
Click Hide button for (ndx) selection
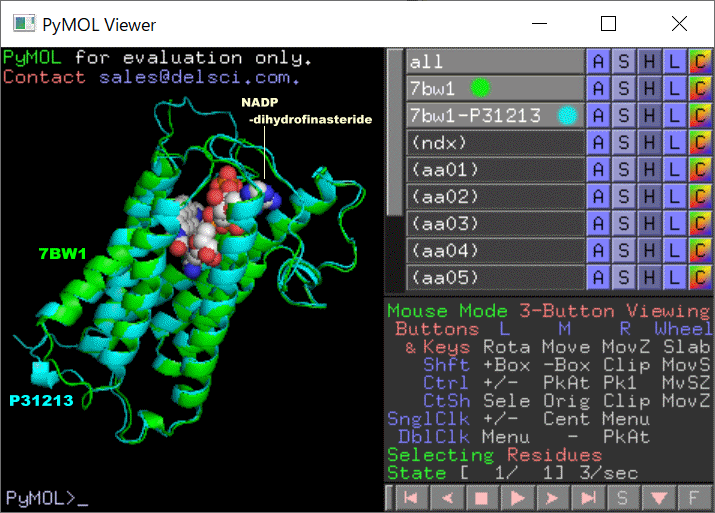pos(649,142)
